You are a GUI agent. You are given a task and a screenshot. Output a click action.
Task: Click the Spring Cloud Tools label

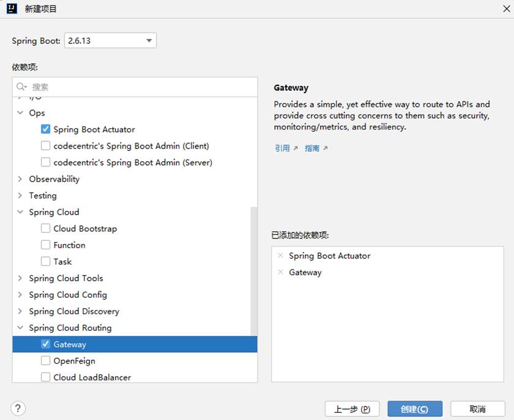click(x=66, y=278)
